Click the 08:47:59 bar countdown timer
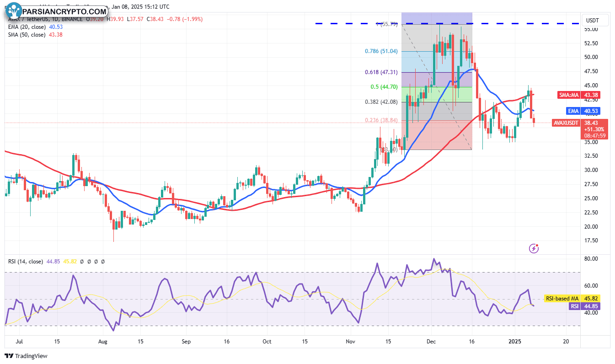 point(594,136)
